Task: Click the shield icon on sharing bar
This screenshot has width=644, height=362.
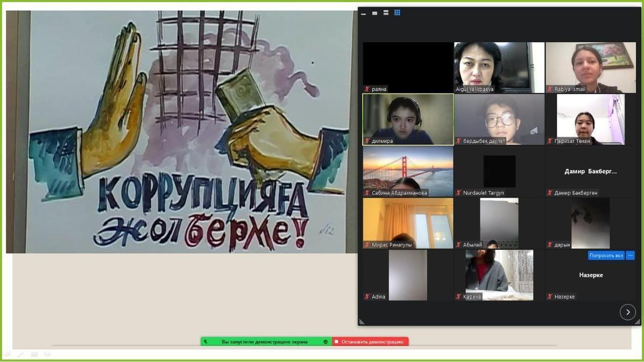Action: (x=325, y=342)
